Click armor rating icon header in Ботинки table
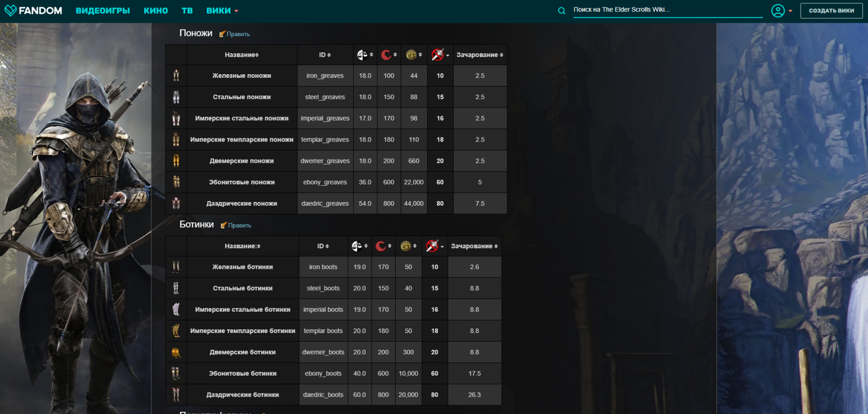The image size is (868, 414). (x=432, y=246)
